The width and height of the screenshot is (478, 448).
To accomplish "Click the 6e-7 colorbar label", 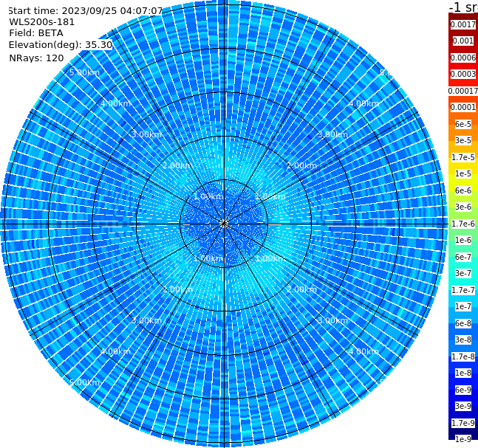I will click(463, 257).
